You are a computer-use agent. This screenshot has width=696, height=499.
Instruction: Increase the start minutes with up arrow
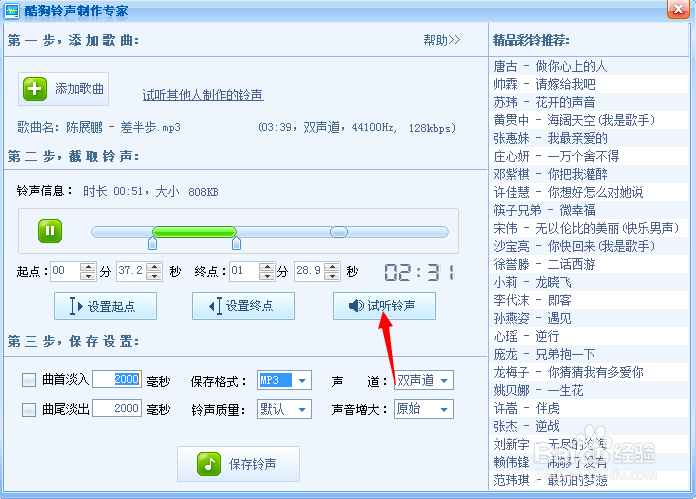(x=88, y=267)
